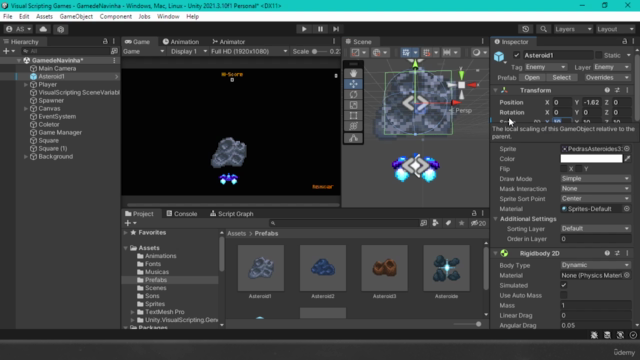Lock the Hierarchy panel

click(105, 41)
